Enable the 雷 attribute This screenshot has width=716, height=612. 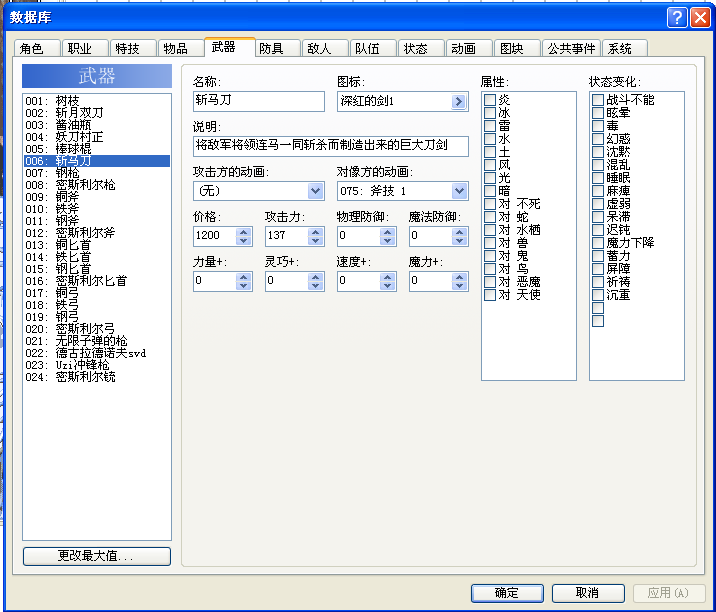[490, 126]
